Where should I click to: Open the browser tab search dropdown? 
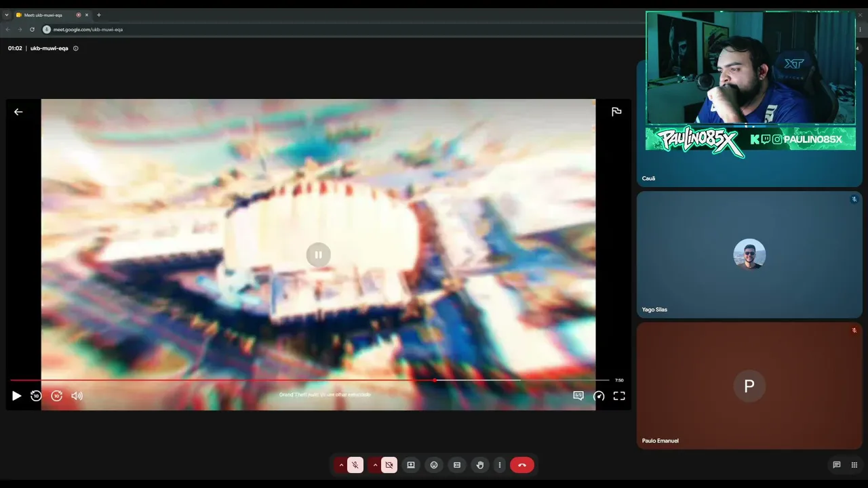click(x=7, y=15)
